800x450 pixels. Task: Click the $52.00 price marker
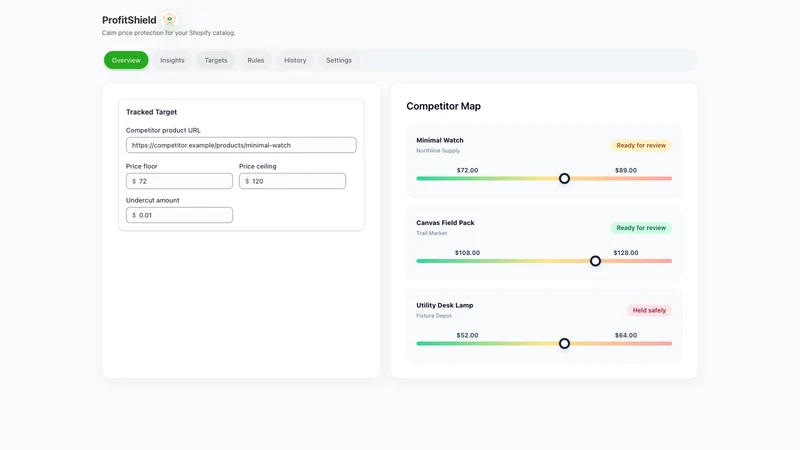coord(467,335)
